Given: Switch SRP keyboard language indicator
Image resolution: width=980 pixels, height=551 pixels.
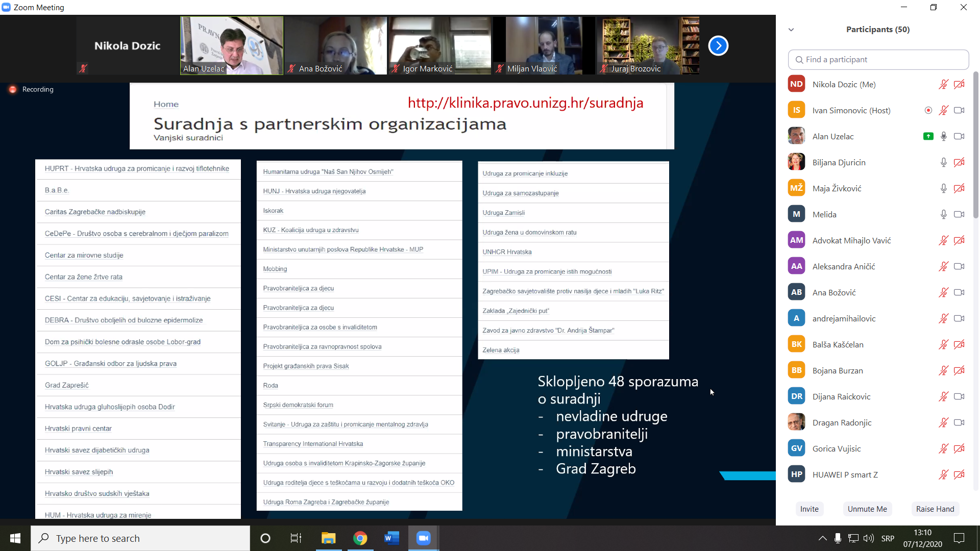Looking at the screenshot, I should point(888,538).
